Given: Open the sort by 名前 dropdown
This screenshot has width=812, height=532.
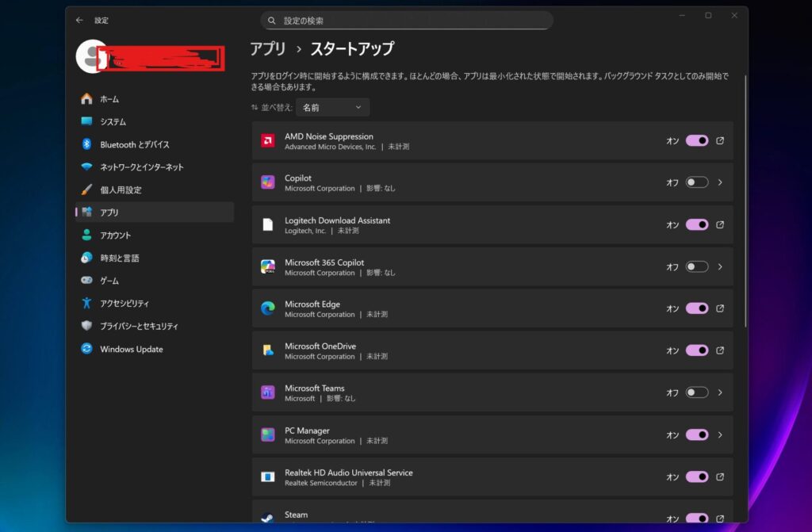Looking at the screenshot, I should tap(332, 107).
